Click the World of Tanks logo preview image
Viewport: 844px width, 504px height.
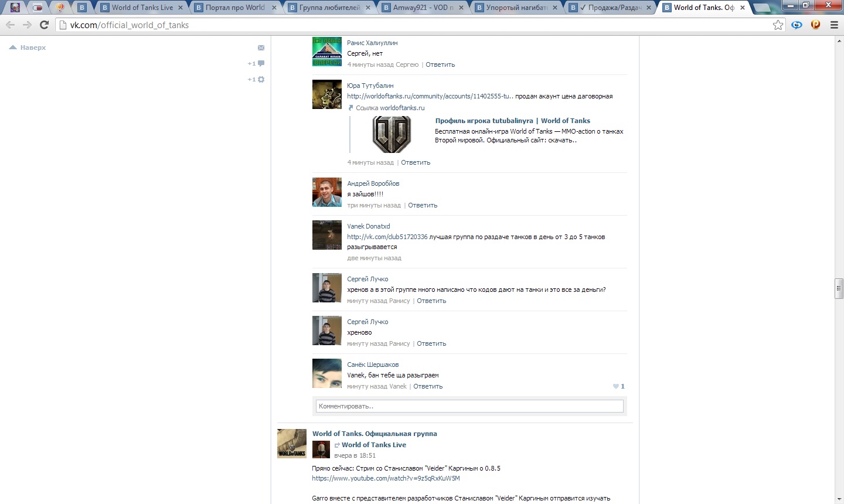coord(392,134)
